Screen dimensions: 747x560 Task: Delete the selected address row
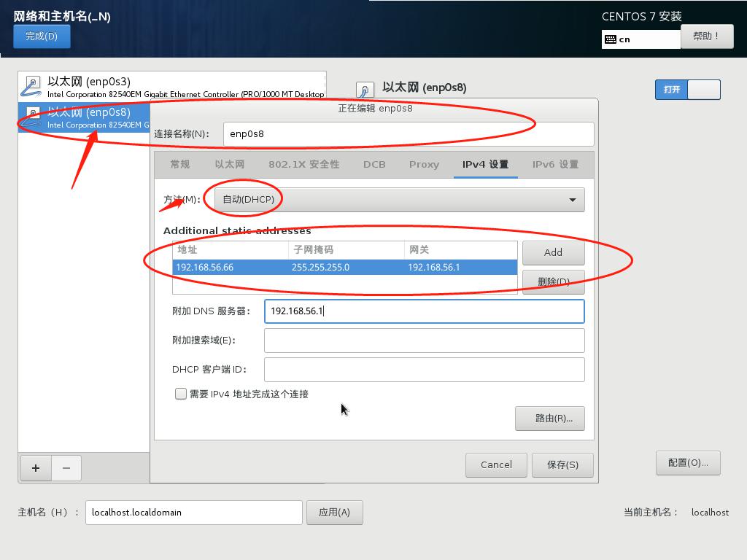click(x=553, y=281)
